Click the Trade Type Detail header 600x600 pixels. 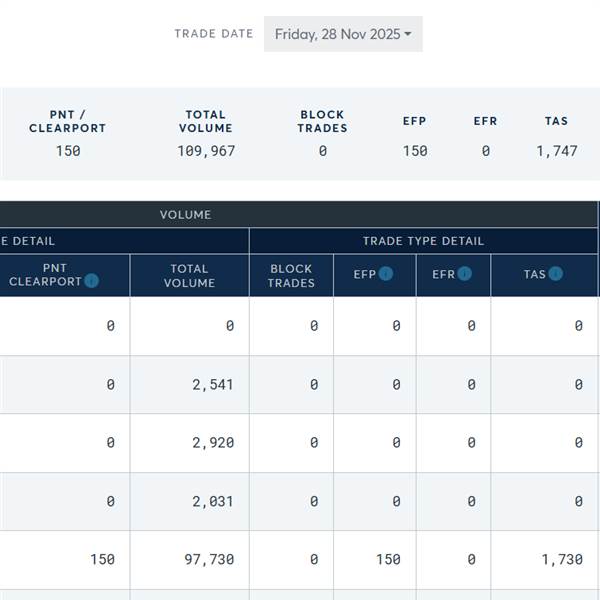(x=423, y=241)
